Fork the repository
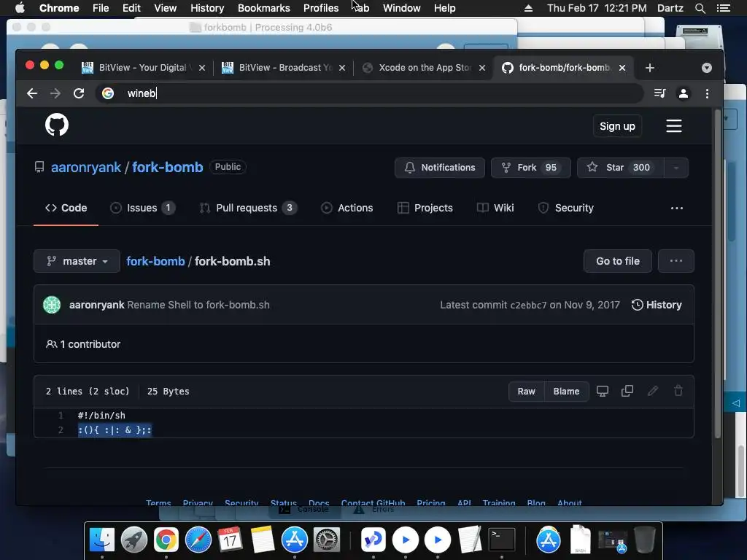747x560 pixels. coord(531,168)
